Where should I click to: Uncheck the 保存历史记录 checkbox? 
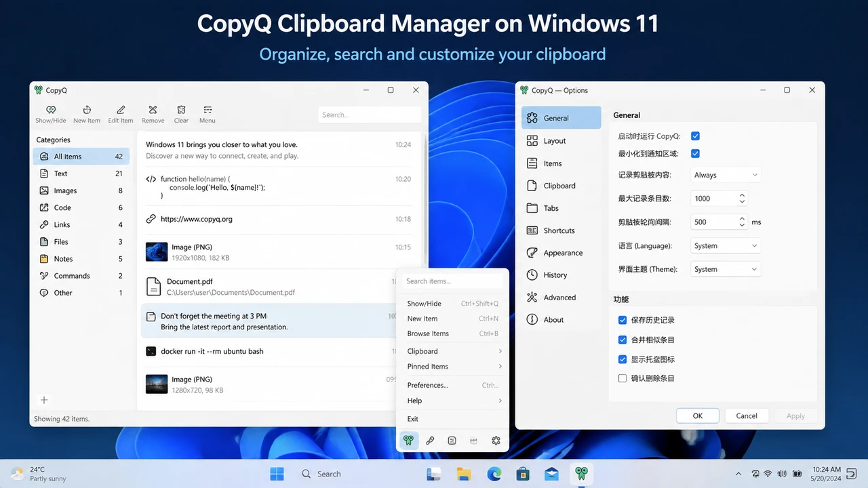point(623,320)
